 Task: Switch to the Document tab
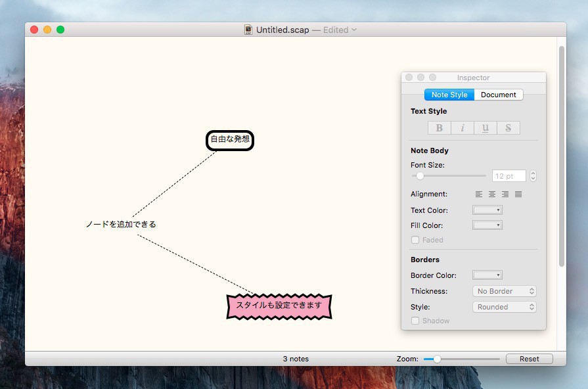point(499,95)
